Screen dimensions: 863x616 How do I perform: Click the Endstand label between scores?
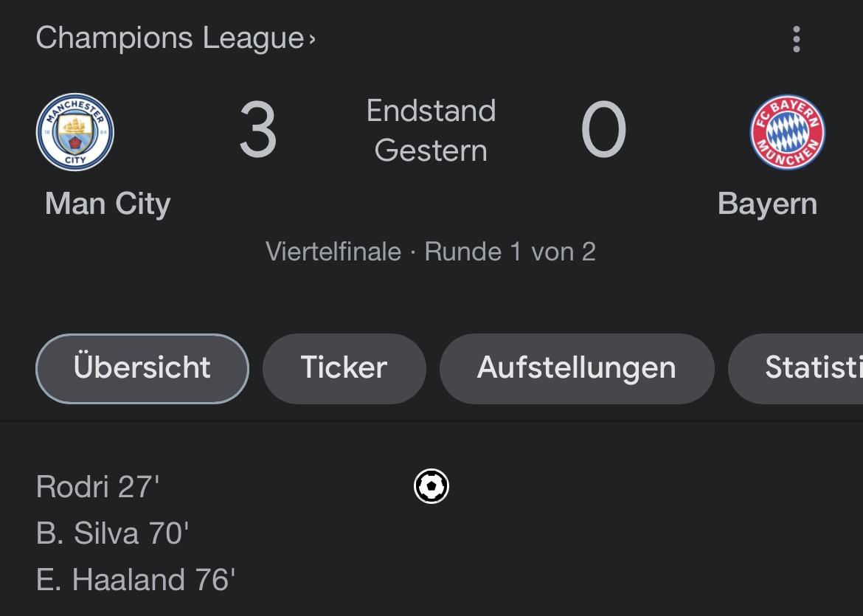click(431, 111)
